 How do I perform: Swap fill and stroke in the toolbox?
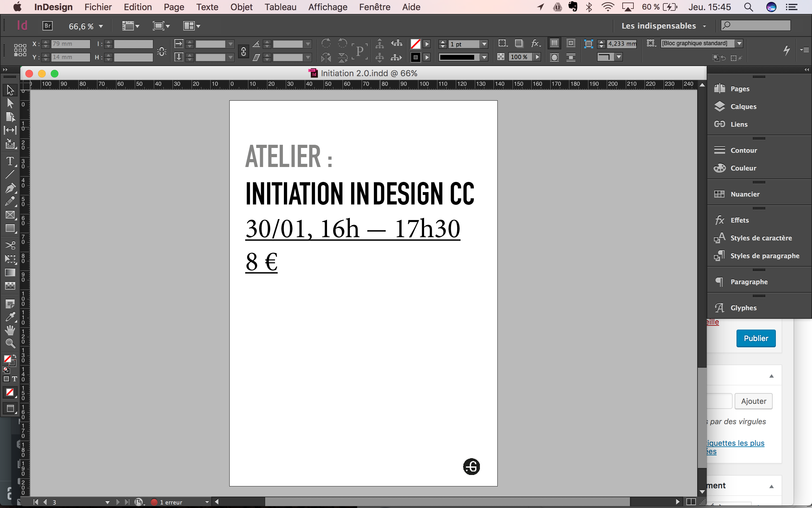coord(14,357)
